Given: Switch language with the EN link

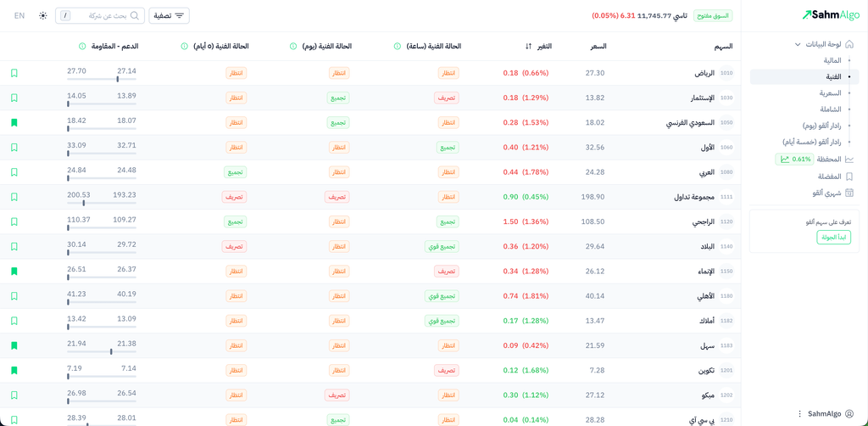Looking at the screenshot, I should [x=19, y=16].
